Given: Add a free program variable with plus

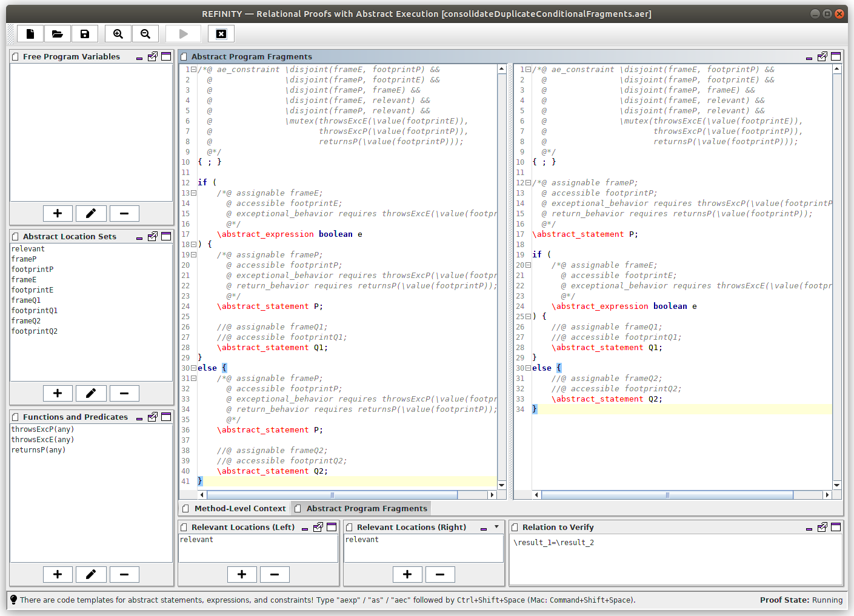Looking at the screenshot, I should [x=58, y=213].
